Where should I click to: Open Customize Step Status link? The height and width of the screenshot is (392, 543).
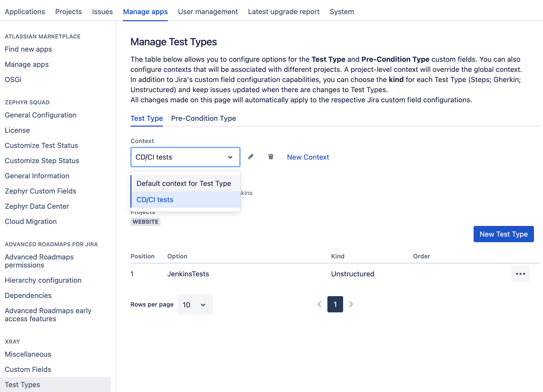click(42, 161)
